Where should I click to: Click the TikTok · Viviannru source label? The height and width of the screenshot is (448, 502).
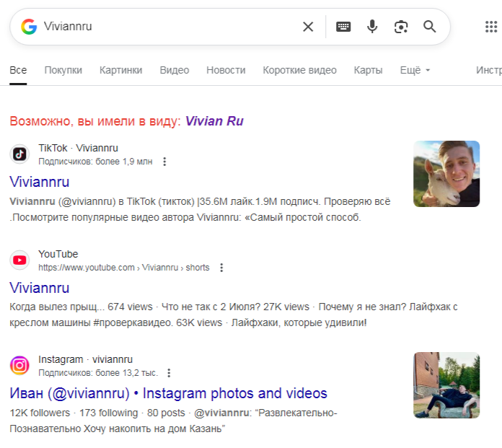click(x=79, y=149)
